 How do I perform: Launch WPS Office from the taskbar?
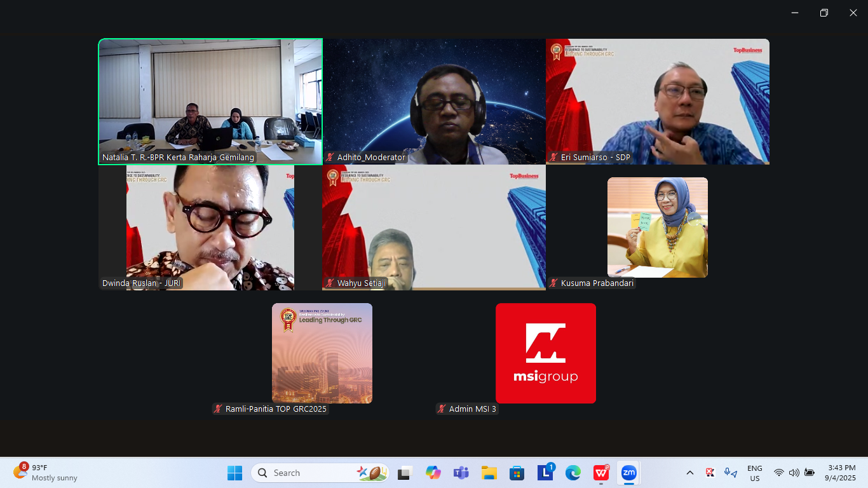[600, 473]
